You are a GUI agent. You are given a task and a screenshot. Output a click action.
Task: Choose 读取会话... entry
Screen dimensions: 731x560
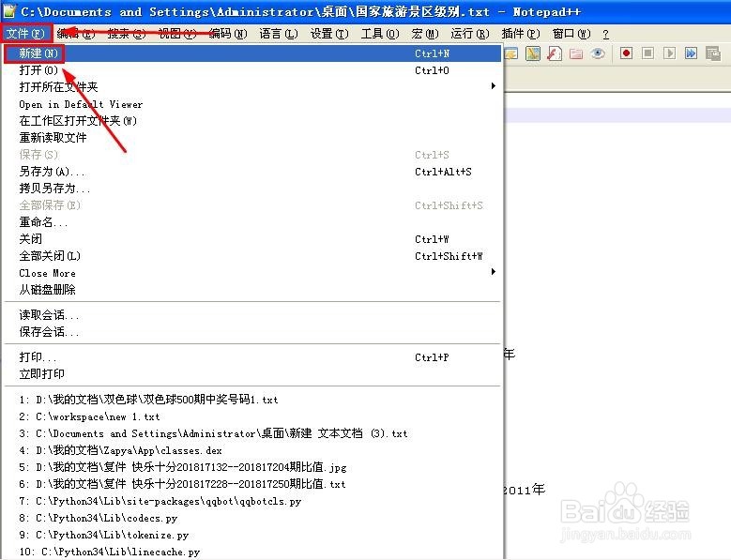(252, 315)
